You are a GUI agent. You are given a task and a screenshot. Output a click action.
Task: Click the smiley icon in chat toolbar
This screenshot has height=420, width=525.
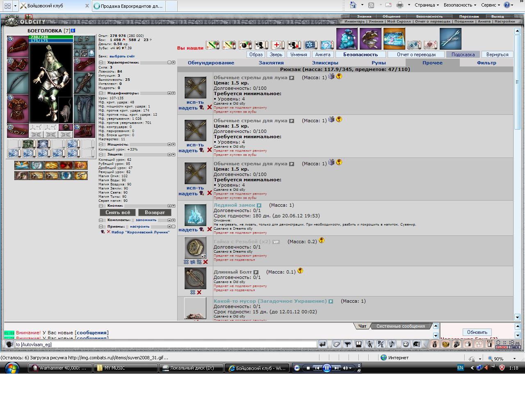pyautogui.click(x=406, y=345)
